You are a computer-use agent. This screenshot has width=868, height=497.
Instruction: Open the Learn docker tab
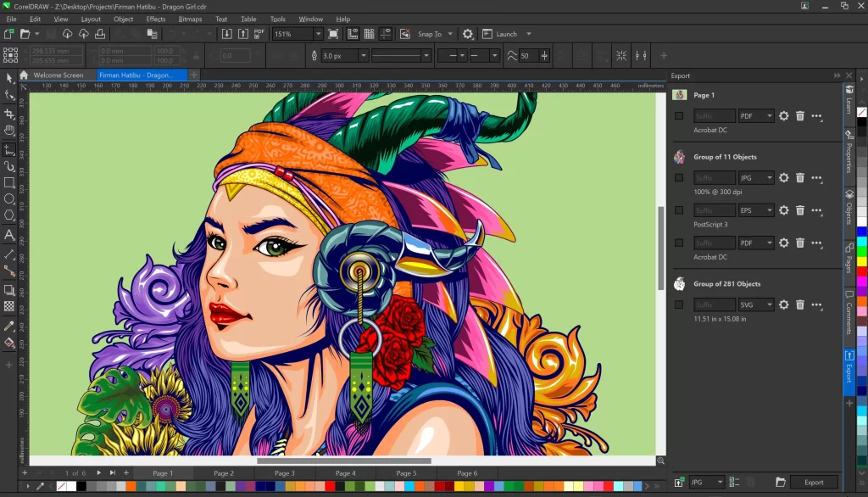point(849,99)
